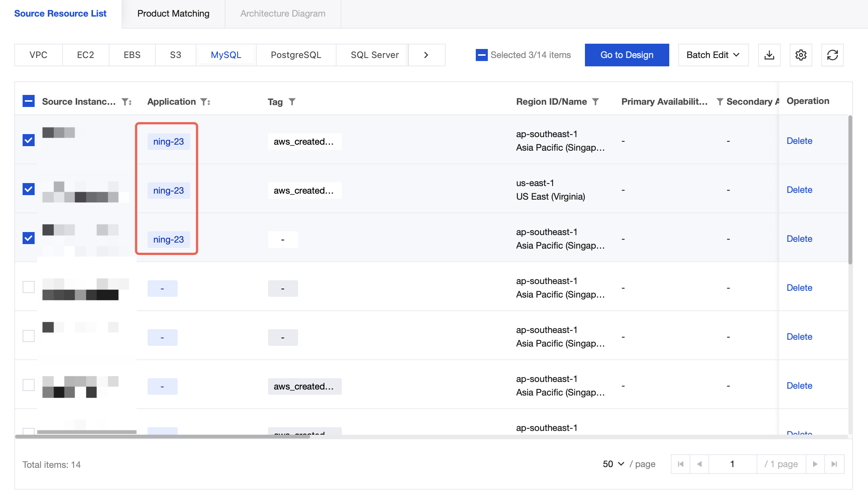Click Region ID/Name filter icon
The image size is (868, 504).
pyautogui.click(x=595, y=102)
